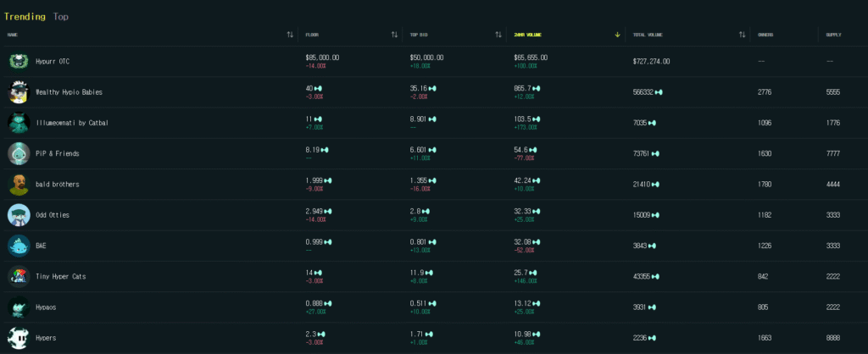Toggle 24hr Volume descending sort arrow
The image size is (868, 354).
point(617,35)
